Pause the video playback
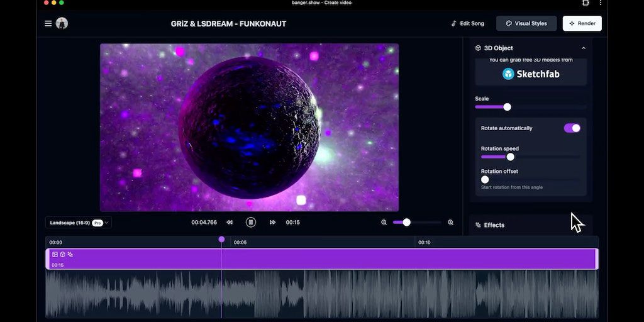Viewport: 644px width, 322px height. point(251,222)
